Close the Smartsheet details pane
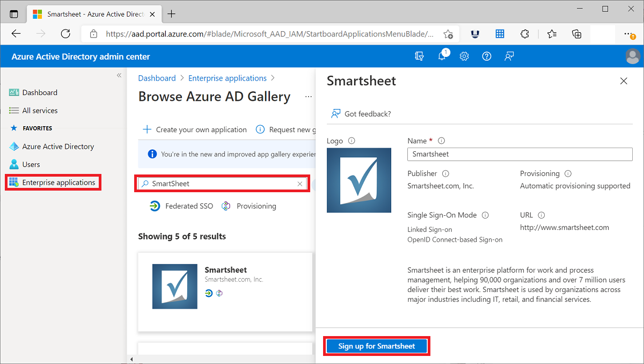This screenshot has height=364, width=644. pos(624,81)
